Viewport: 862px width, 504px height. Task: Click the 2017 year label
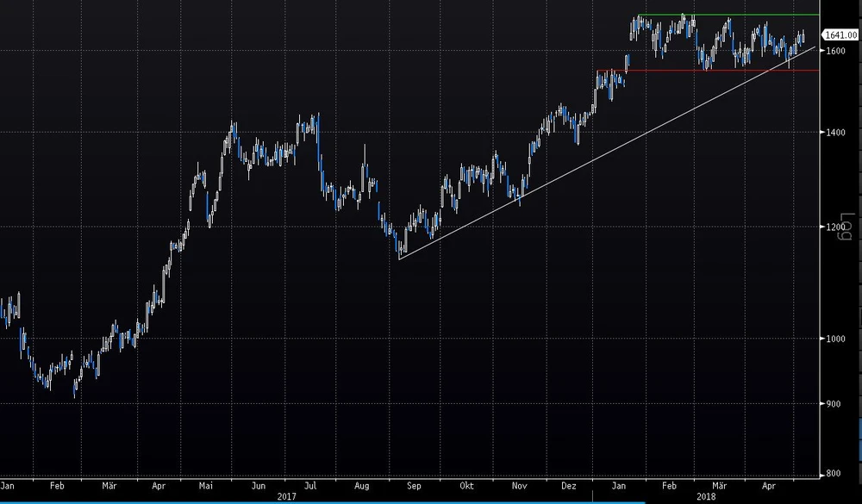[x=286, y=497]
